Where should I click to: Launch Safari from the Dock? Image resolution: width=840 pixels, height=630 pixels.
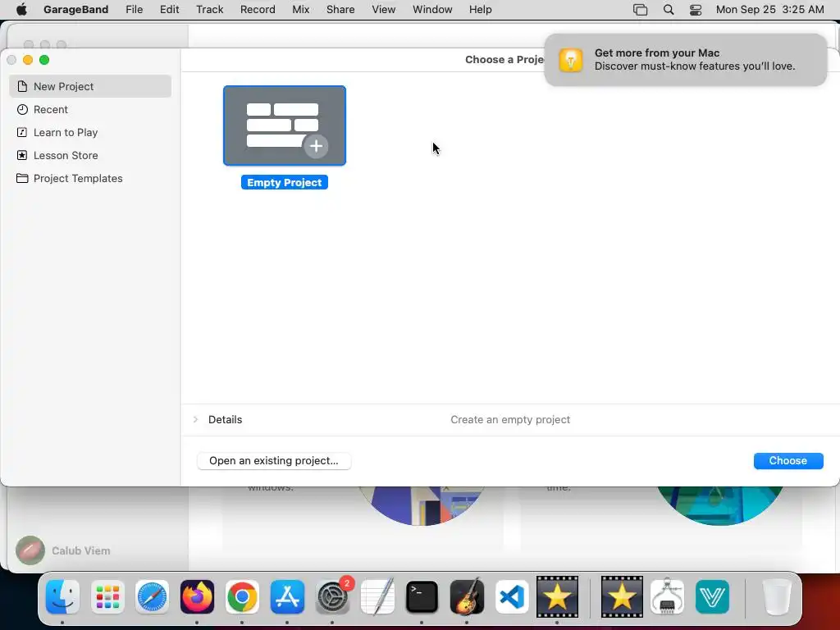click(x=152, y=597)
